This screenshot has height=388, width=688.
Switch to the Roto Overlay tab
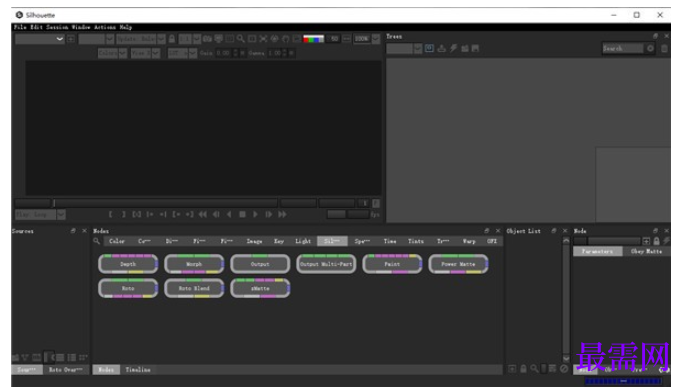pyautogui.click(x=66, y=370)
